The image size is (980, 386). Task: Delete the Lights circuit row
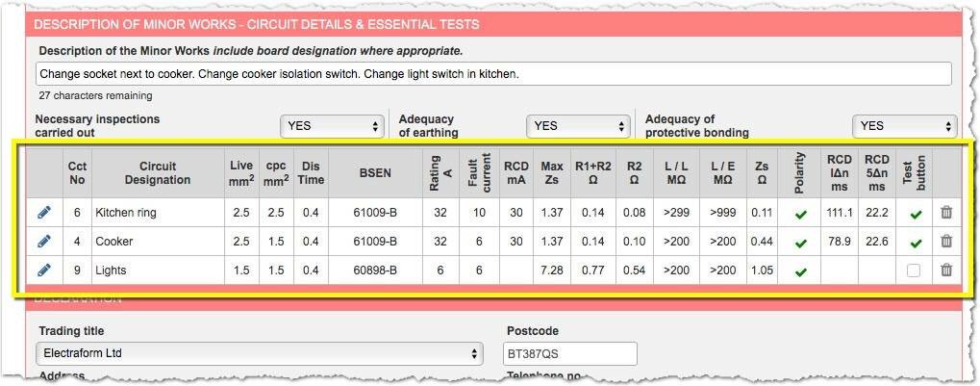coord(946,270)
